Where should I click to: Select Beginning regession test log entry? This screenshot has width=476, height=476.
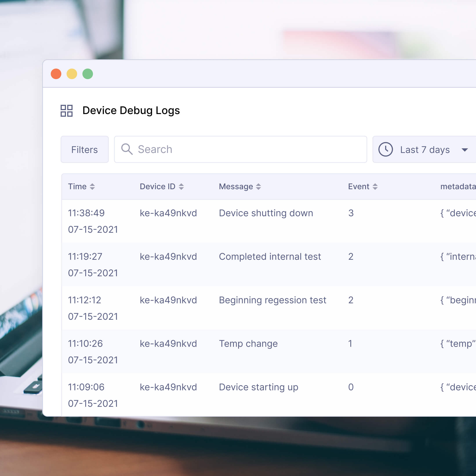tap(272, 300)
